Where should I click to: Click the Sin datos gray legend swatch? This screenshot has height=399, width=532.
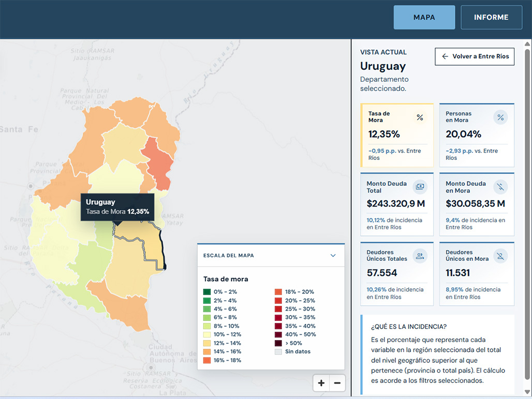click(x=278, y=352)
